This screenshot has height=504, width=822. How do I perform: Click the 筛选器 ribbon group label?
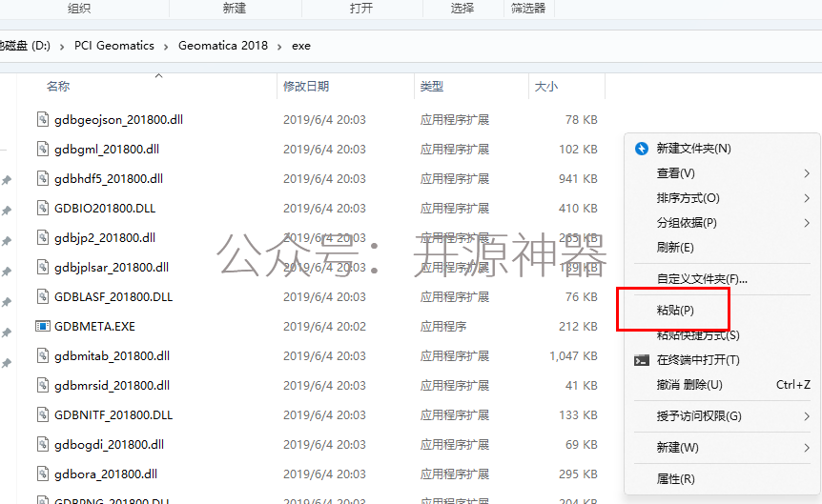pyautogui.click(x=528, y=9)
